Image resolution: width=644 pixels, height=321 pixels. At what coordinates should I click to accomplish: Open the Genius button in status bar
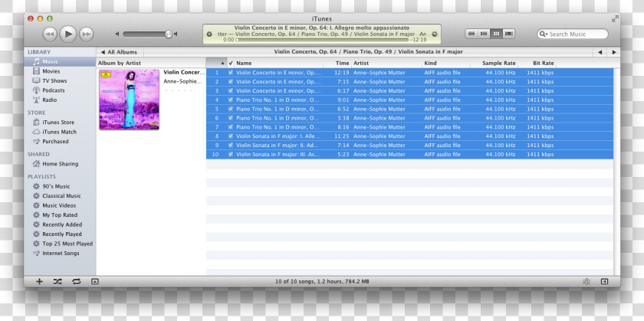pos(586,282)
